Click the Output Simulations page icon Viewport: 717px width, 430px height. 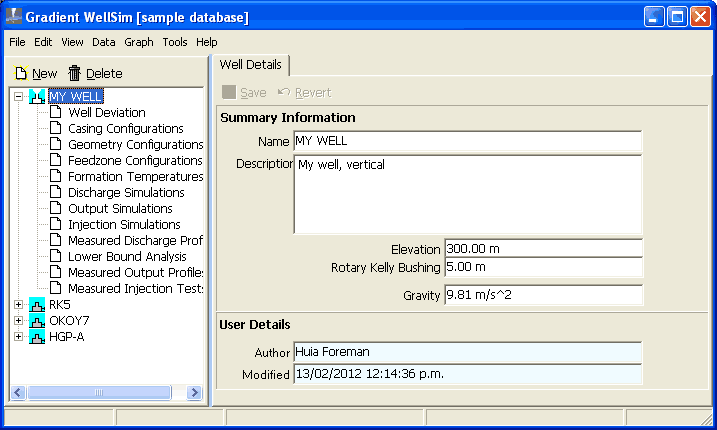click(55, 208)
